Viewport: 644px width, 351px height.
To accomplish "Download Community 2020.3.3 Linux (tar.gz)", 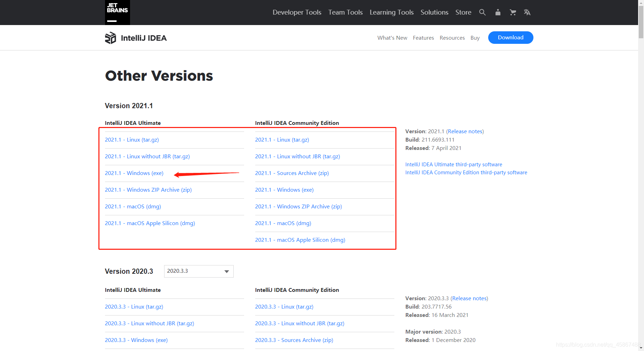I will coord(284,306).
